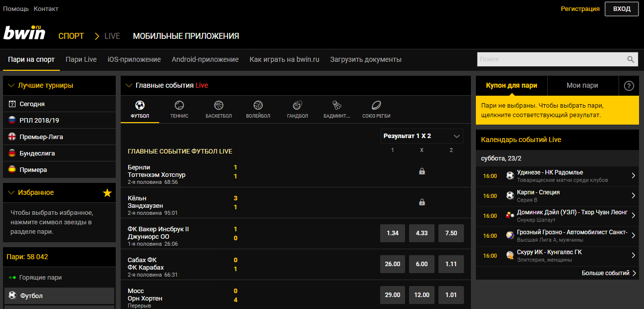
Task: Click football icon beside Карпи - Специя
Action: [x=510, y=195]
